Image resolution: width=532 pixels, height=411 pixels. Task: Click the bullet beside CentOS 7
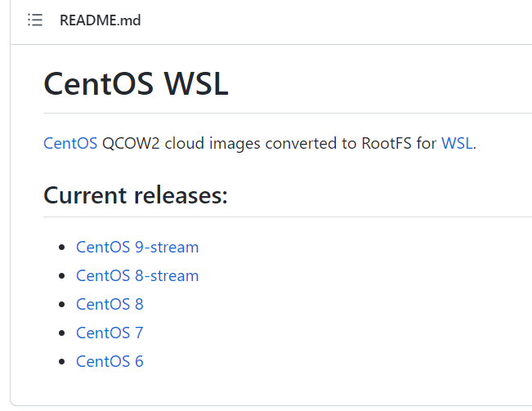tap(62, 333)
